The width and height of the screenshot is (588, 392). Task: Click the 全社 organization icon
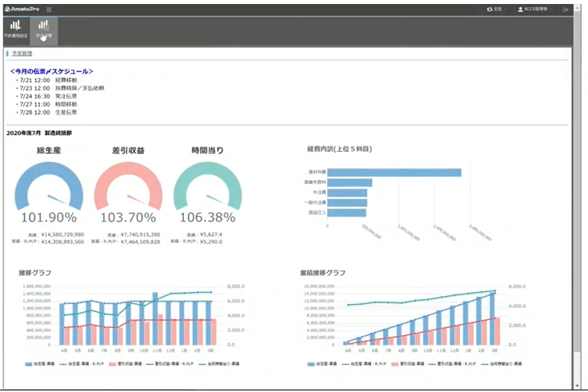point(490,10)
